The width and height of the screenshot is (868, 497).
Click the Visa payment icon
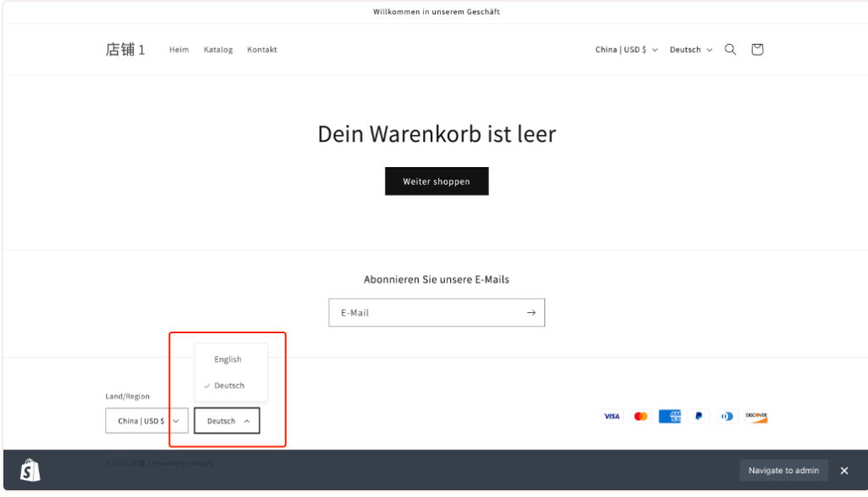[612, 416]
